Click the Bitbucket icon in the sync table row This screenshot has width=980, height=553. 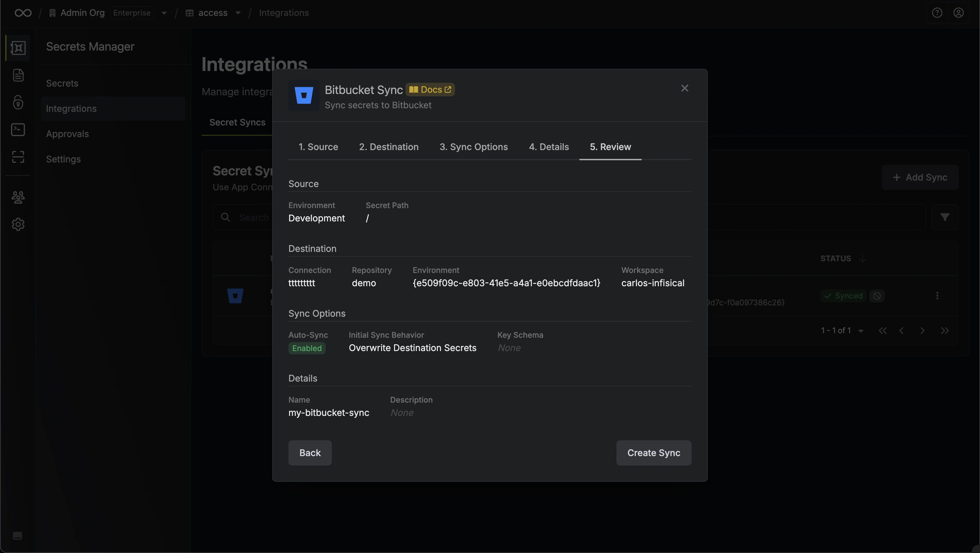tap(235, 296)
